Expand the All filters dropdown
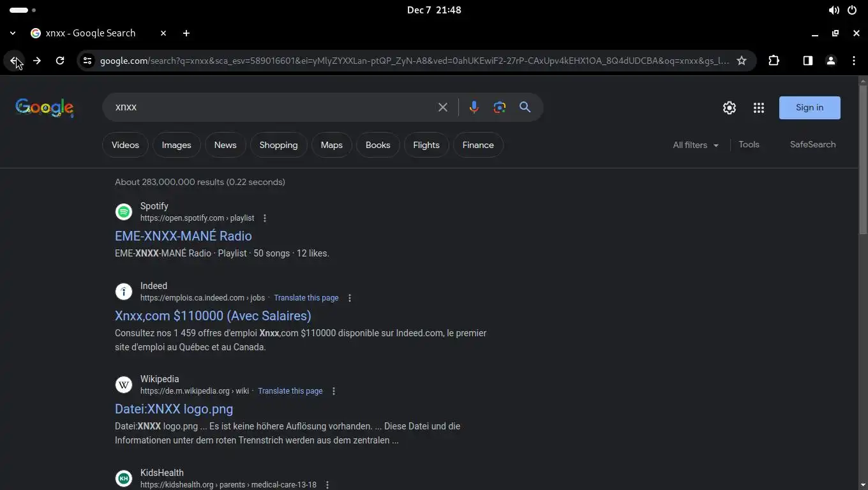868x490 pixels. (696, 145)
